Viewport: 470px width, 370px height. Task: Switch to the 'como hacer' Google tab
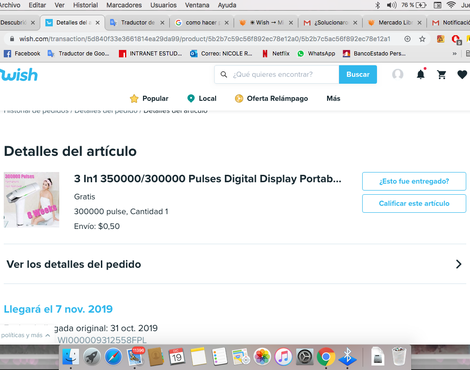coord(201,23)
